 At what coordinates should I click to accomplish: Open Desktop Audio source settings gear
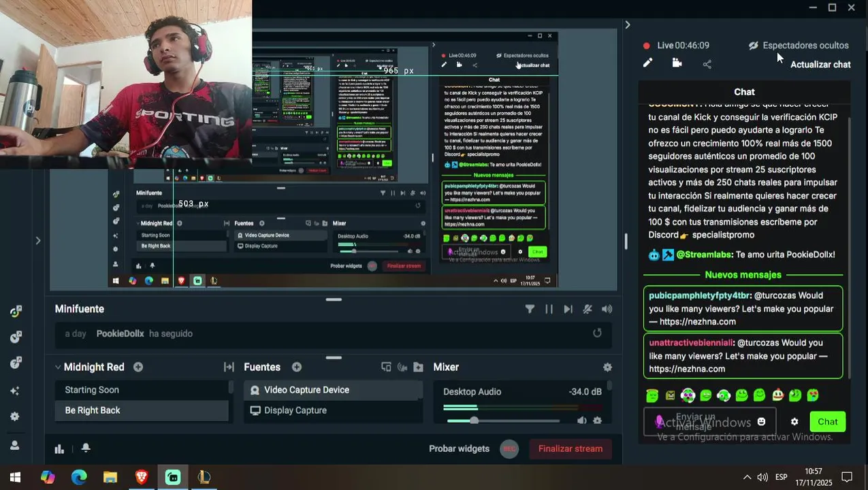click(x=597, y=421)
